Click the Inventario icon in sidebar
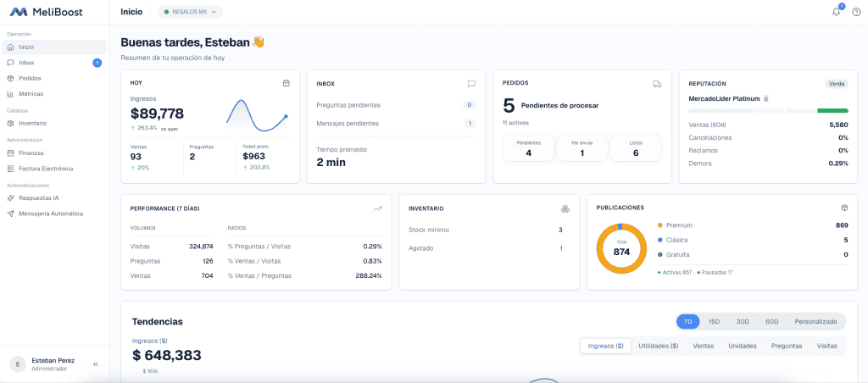Image resolution: width=868 pixels, height=383 pixels. [10, 123]
